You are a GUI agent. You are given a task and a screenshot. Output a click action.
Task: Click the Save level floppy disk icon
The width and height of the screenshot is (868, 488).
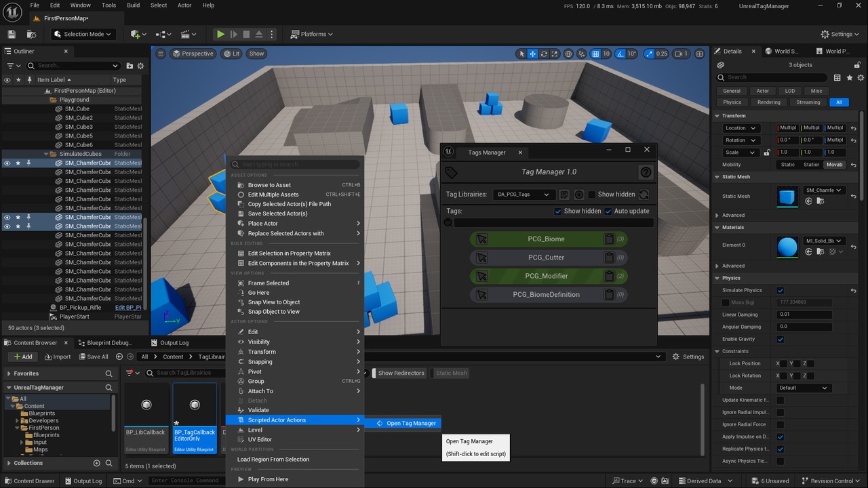coord(12,34)
